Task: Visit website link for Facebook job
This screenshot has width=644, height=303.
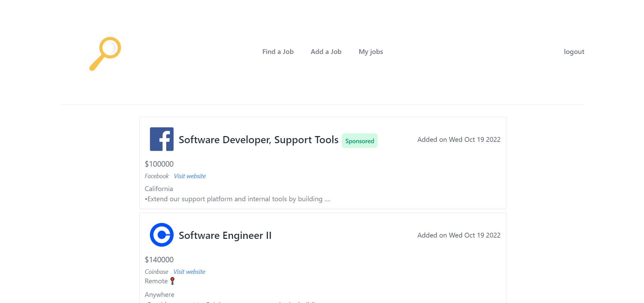Action: [190, 176]
